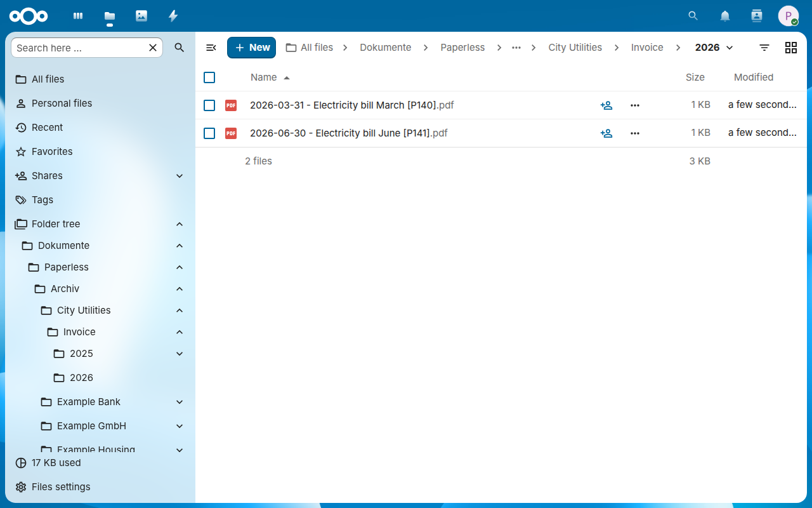
Task: Click the sidebar search magnifier button
Action: pyautogui.click(x=180, y=48)
